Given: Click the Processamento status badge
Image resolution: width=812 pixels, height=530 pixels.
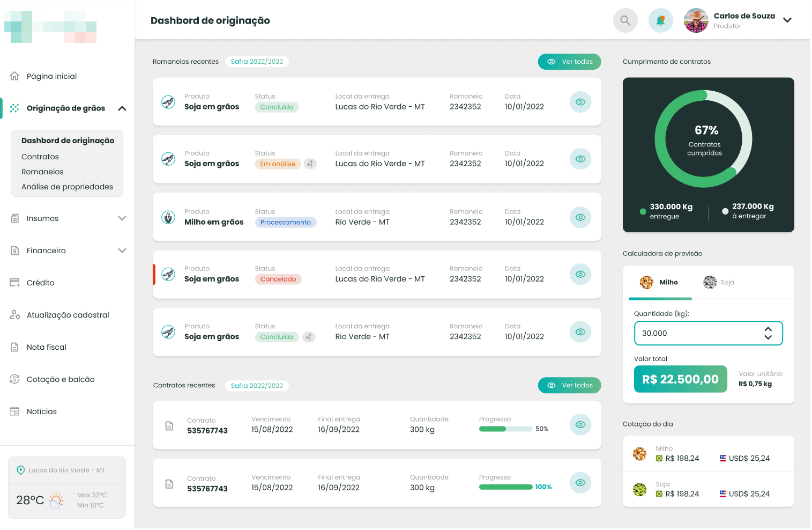Looking at the screenshot, I should pos(286,222).
